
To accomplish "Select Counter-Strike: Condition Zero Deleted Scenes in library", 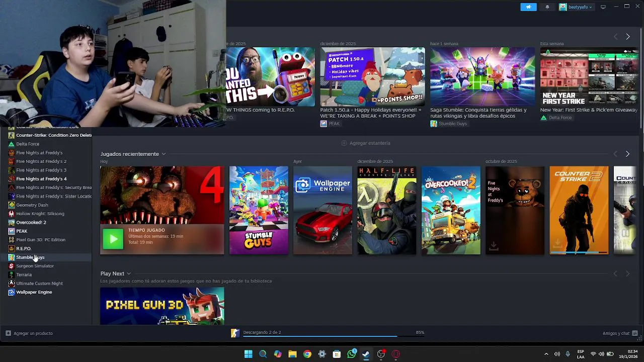I will point(49,135).
